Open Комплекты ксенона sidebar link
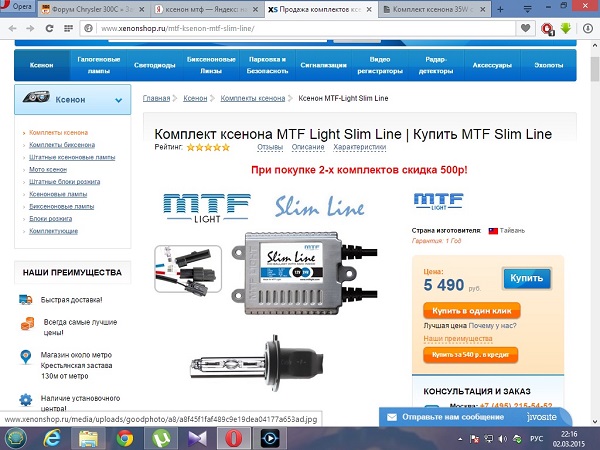The height and width of the screenshot is (450, 600). 58,133
